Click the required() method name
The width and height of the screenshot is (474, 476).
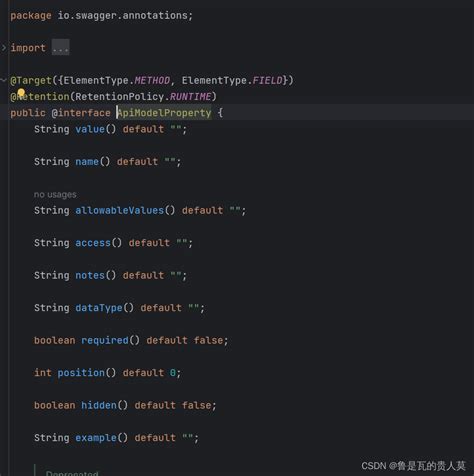[105, 340]
